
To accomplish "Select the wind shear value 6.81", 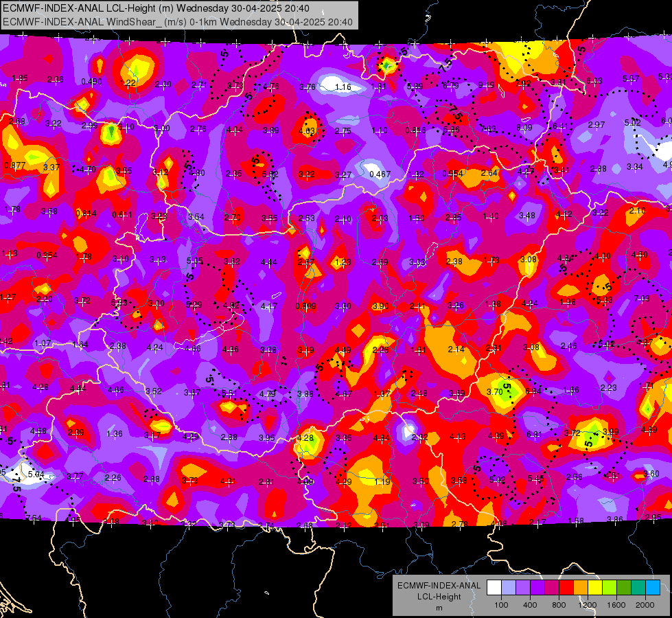I will coord(534,435).
